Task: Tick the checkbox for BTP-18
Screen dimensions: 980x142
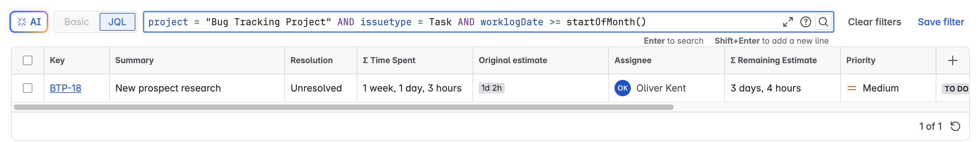Action: [28, 88]
